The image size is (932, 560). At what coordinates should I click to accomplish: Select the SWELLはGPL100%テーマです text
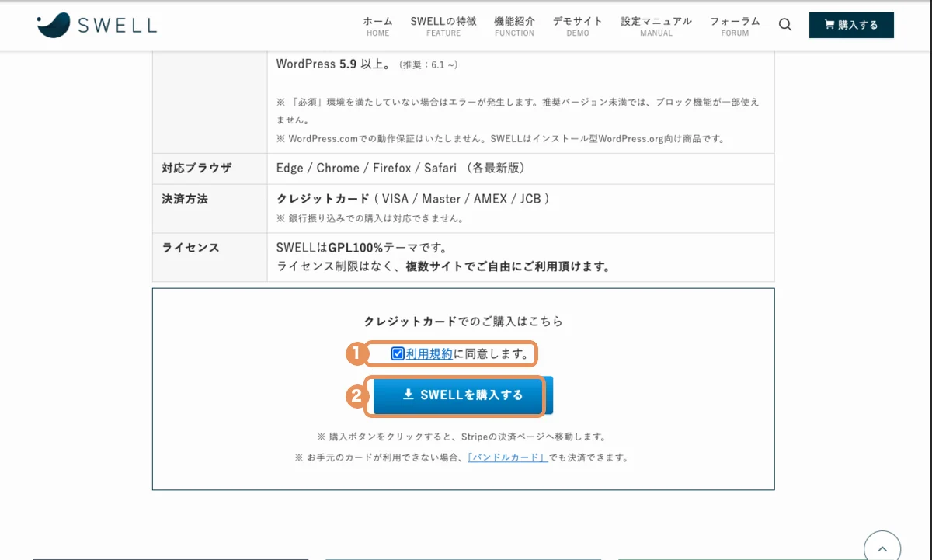click(361, 248)
